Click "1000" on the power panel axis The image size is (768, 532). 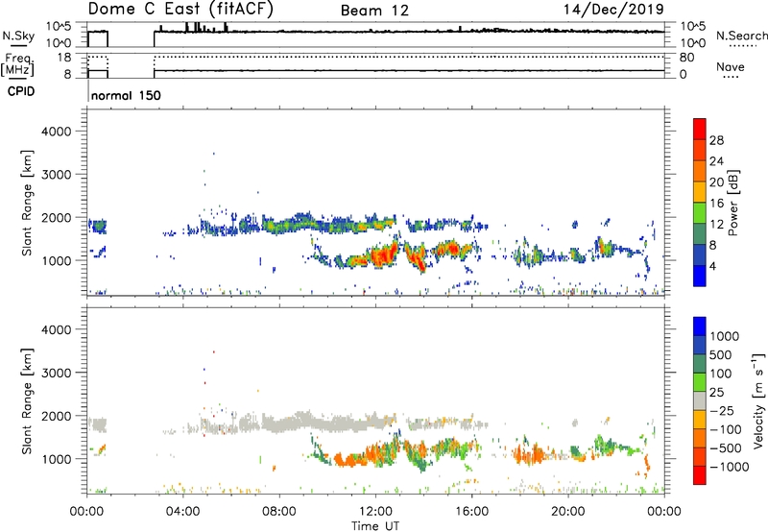point(56,260)
